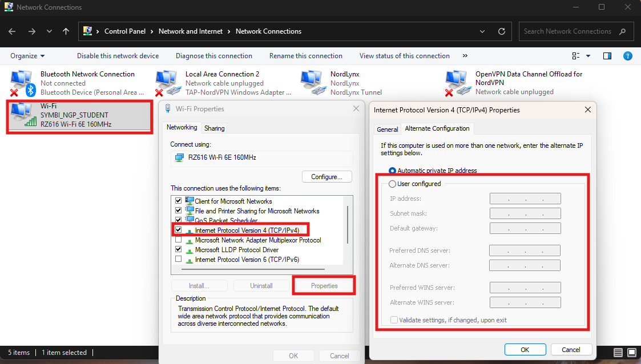Toggle File and Printer Sharing checkbox
641x364 pixels.
[178, 211]
